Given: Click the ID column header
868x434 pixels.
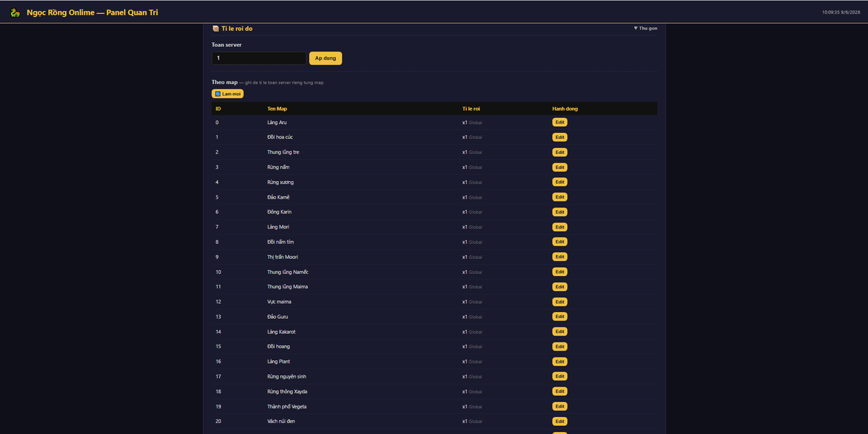Looking at the screenshot, I should pyautogui.click(x=218, y=108).
